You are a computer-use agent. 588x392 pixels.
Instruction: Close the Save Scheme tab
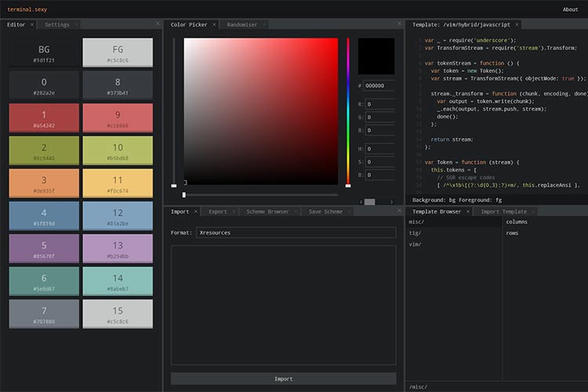[349, 212]
